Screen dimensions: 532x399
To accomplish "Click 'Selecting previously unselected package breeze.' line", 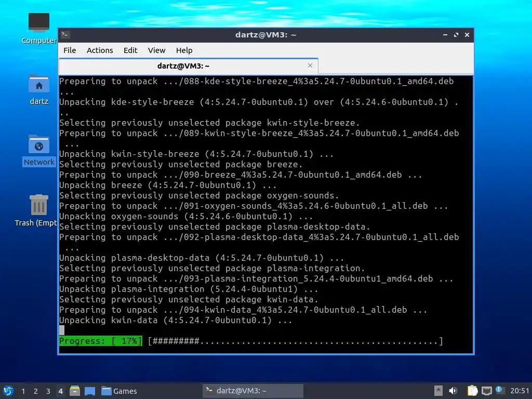I will (x=181, y=165).
